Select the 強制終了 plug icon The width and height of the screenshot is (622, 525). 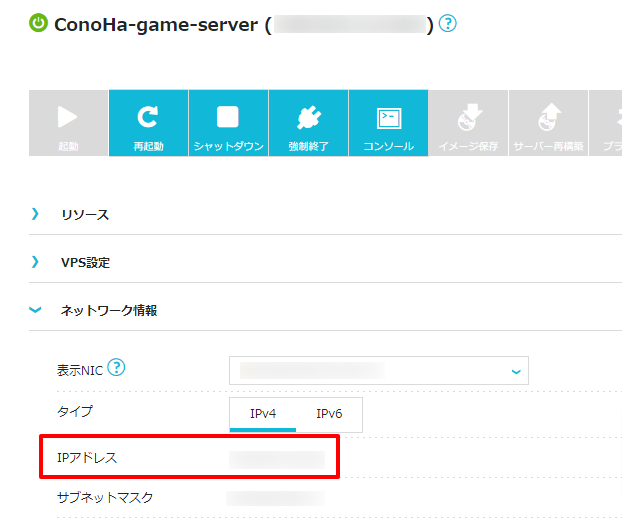[x=308, y=118]
